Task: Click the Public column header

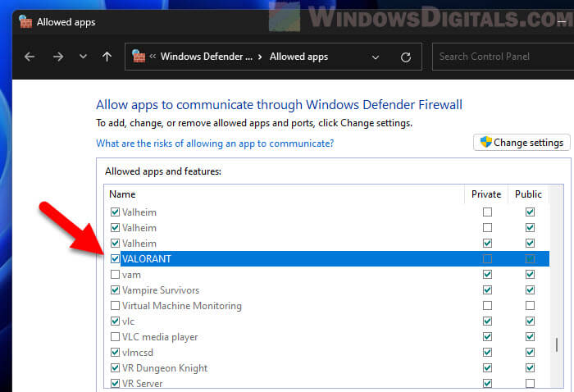Action: pyautogui.click(x=528, y=194)
